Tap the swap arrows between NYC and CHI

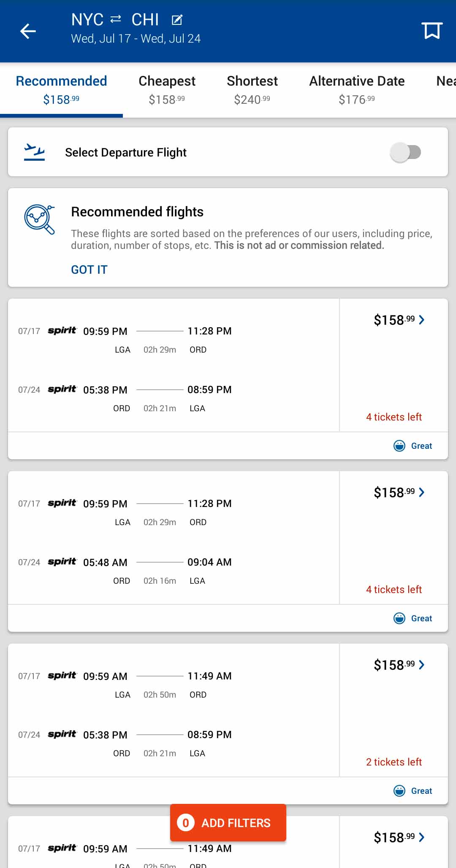coord(116,19)
